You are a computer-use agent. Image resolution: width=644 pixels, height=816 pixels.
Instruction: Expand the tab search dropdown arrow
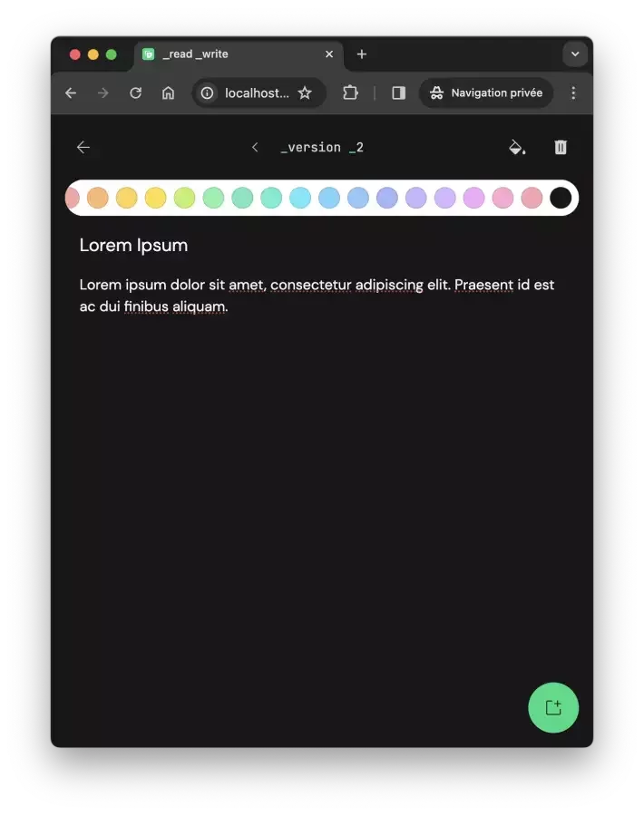click(575, 54)
